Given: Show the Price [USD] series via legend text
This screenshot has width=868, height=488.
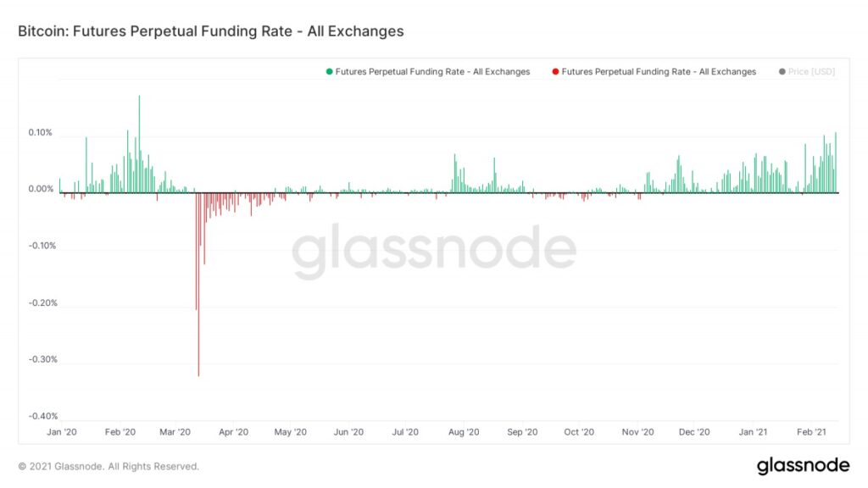Looking at the screenshot, I should click(x=811, y=72).
